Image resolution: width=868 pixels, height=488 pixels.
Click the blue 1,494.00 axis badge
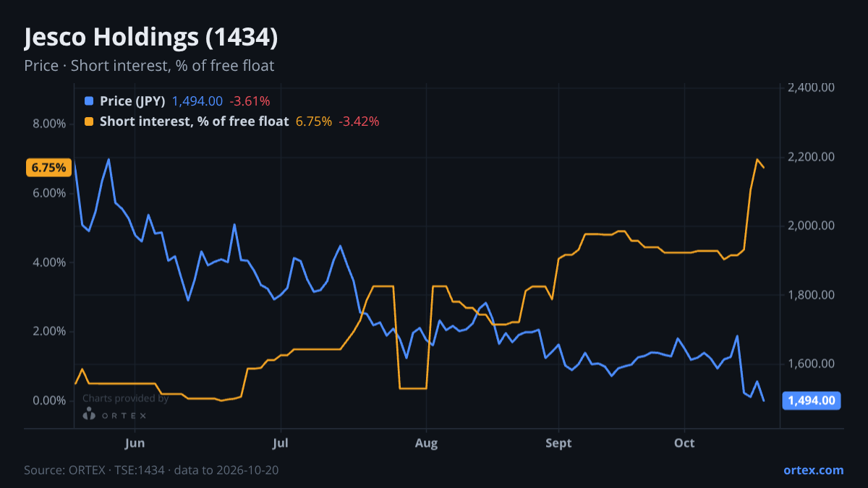click(812, 400)
